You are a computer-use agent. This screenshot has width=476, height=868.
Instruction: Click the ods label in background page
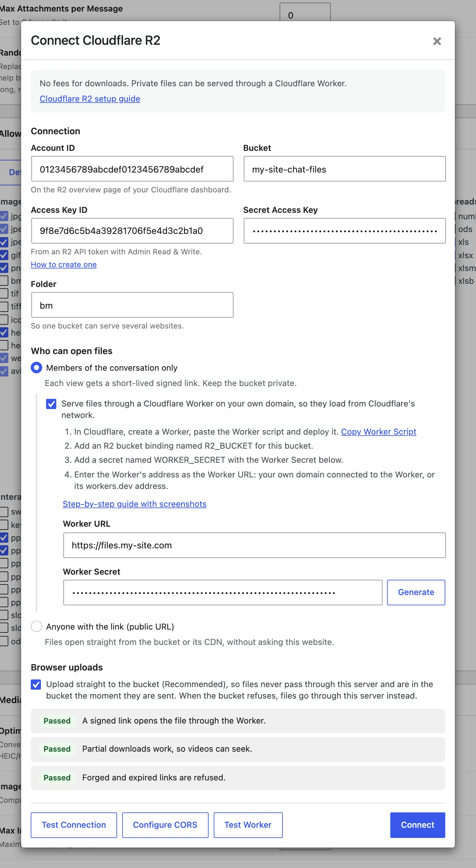465,229
